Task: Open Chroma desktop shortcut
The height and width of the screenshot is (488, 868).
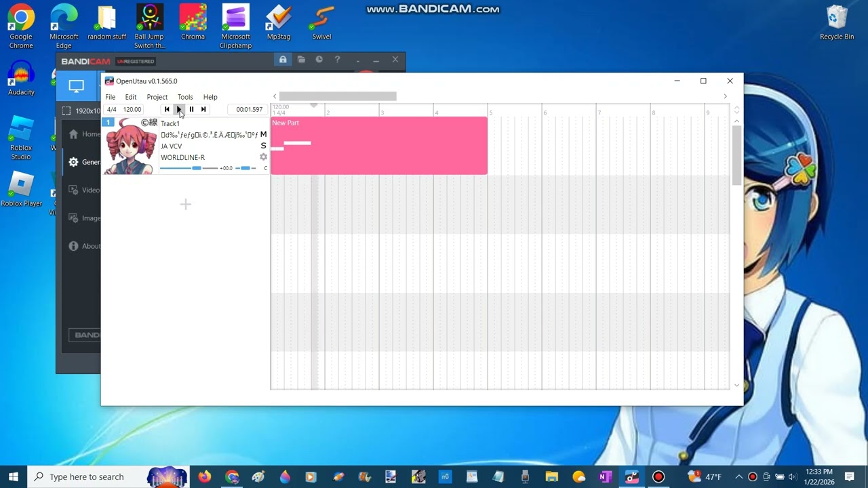Action: (x=193, y=23)
